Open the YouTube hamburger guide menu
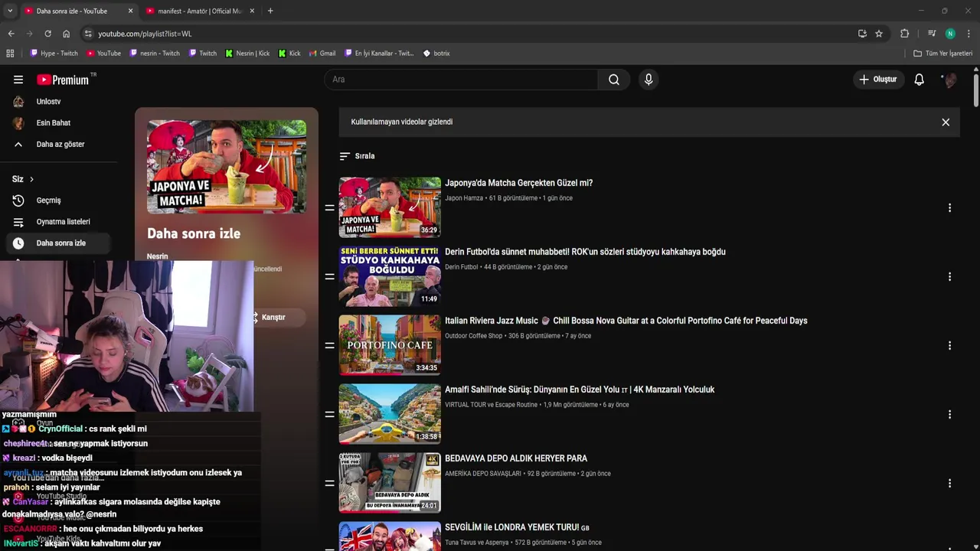Image resolution: width=980 pixels, height=551 pixels. pos(18,80)
